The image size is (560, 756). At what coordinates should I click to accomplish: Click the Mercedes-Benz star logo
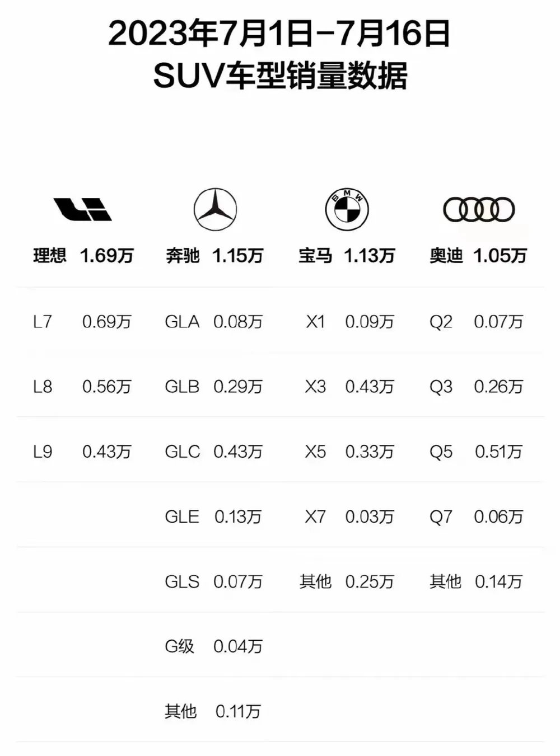tap(215, 210)
